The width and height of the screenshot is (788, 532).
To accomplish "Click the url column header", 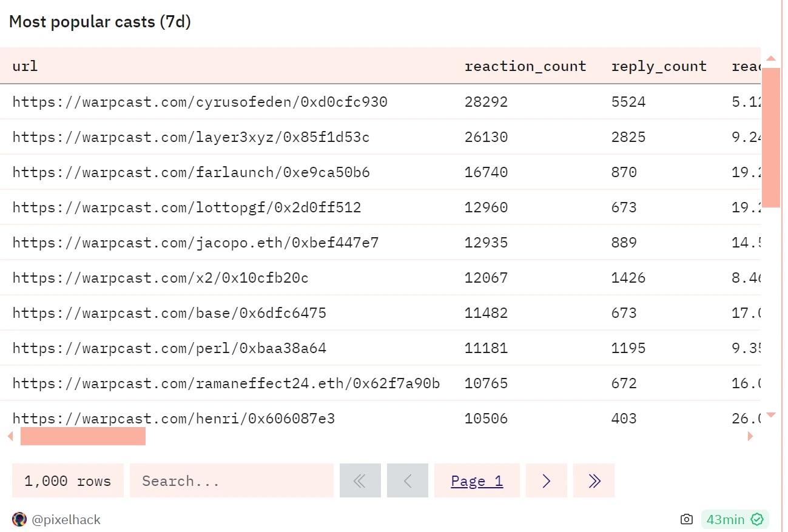I will click(x=25, y=66).
